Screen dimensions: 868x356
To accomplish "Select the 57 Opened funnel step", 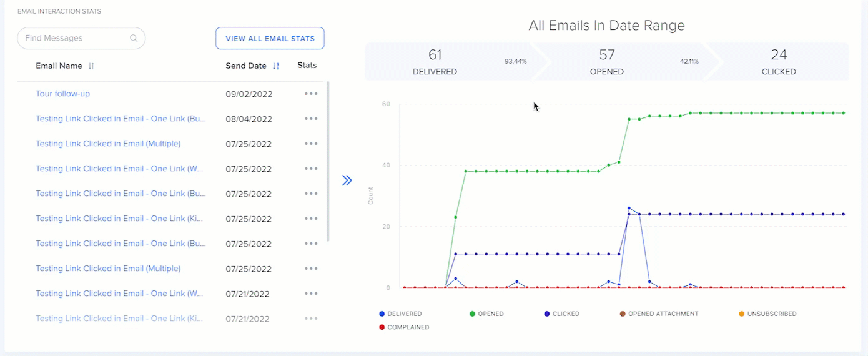I will [606, 62].
